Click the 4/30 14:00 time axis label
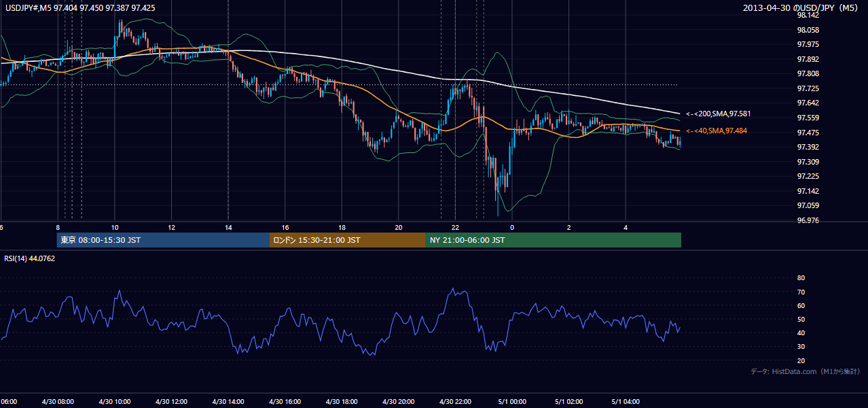 coord(228,401)
